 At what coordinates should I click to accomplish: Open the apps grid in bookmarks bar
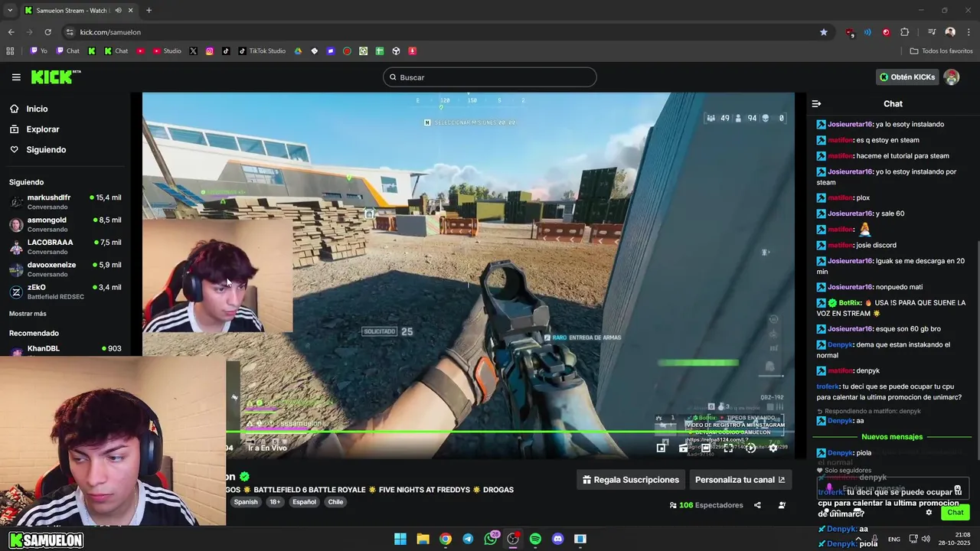tap(10, 51)
